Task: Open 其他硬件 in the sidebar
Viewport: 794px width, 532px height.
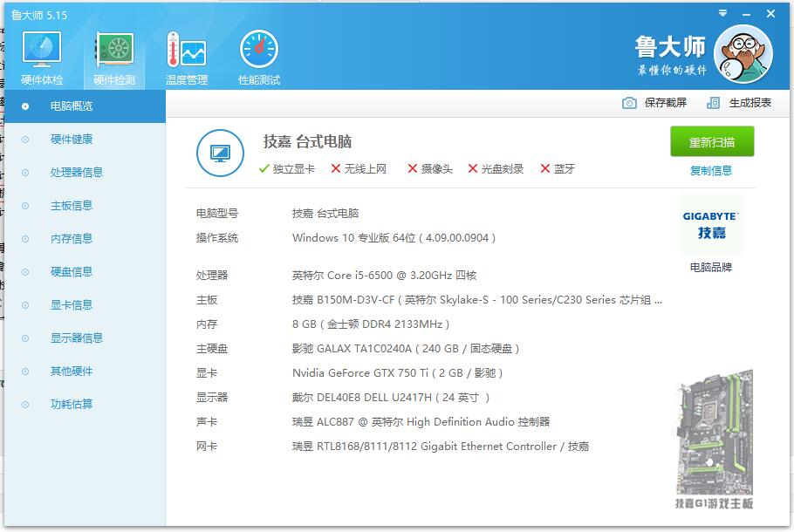Action: tap(85, 372)
